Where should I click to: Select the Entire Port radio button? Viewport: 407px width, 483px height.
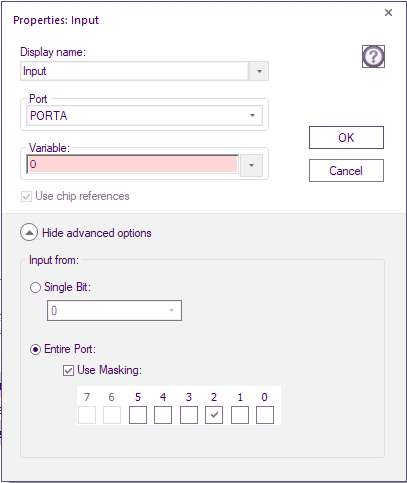coord(35,349)
